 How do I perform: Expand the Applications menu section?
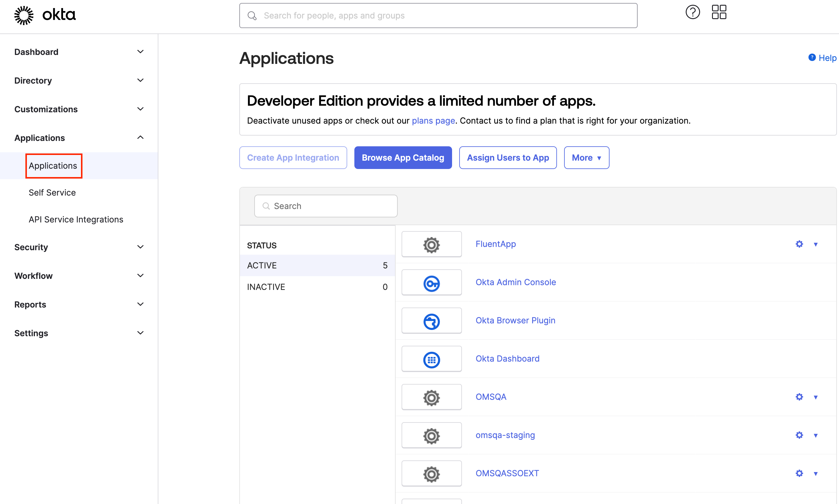pos(78,137)
